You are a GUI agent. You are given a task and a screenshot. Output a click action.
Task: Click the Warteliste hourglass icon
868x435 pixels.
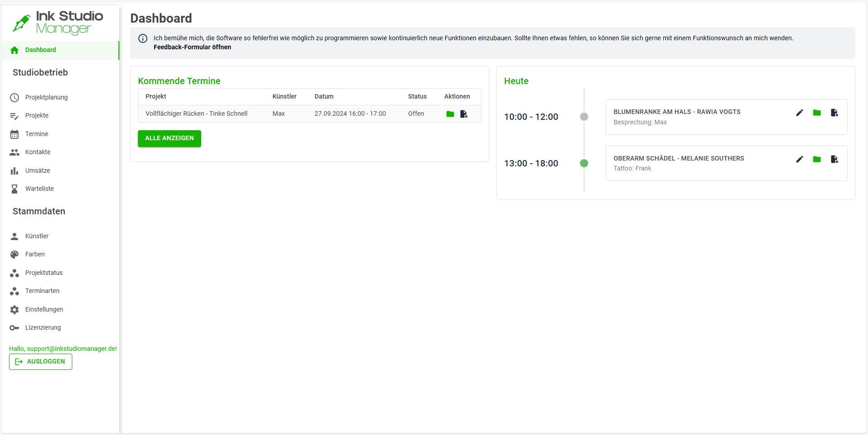tap(14, 189)
